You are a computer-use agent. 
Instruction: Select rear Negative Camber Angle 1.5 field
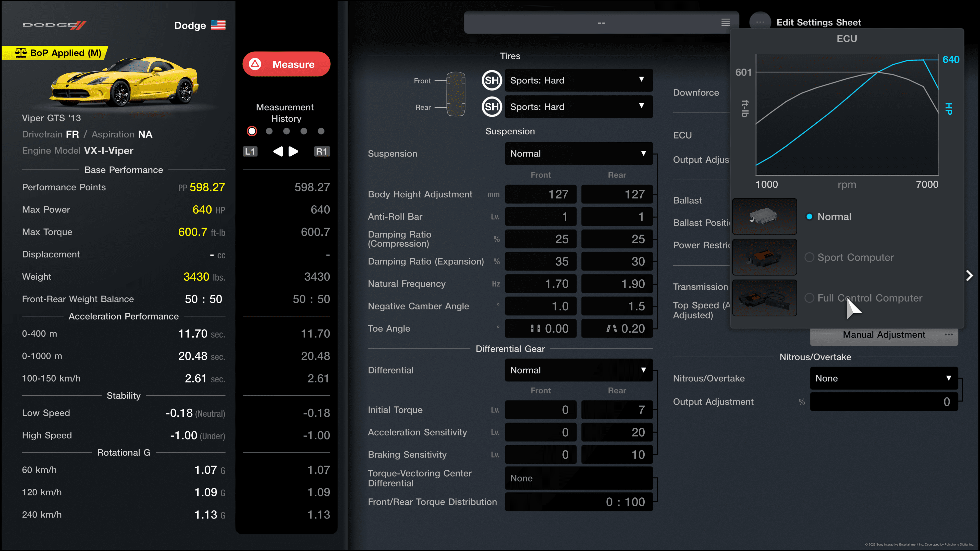coord(617,306)
